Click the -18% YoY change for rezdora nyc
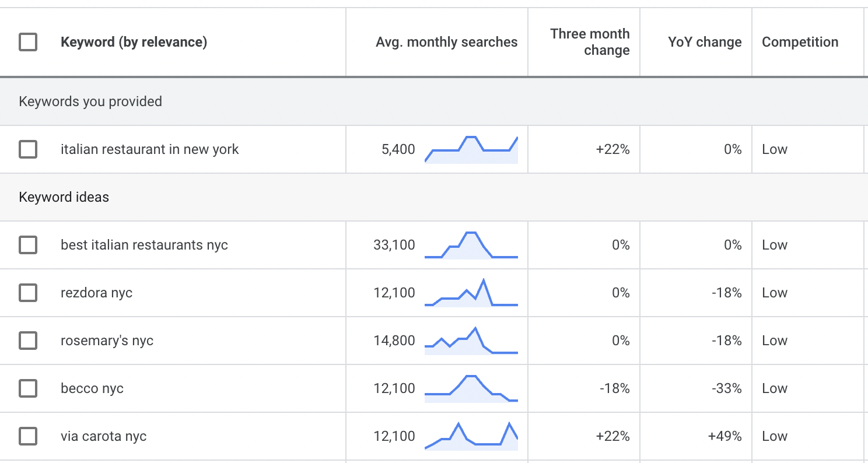This screenshot has height=463, width=868. pyautogui.click(x=727, y=293)
